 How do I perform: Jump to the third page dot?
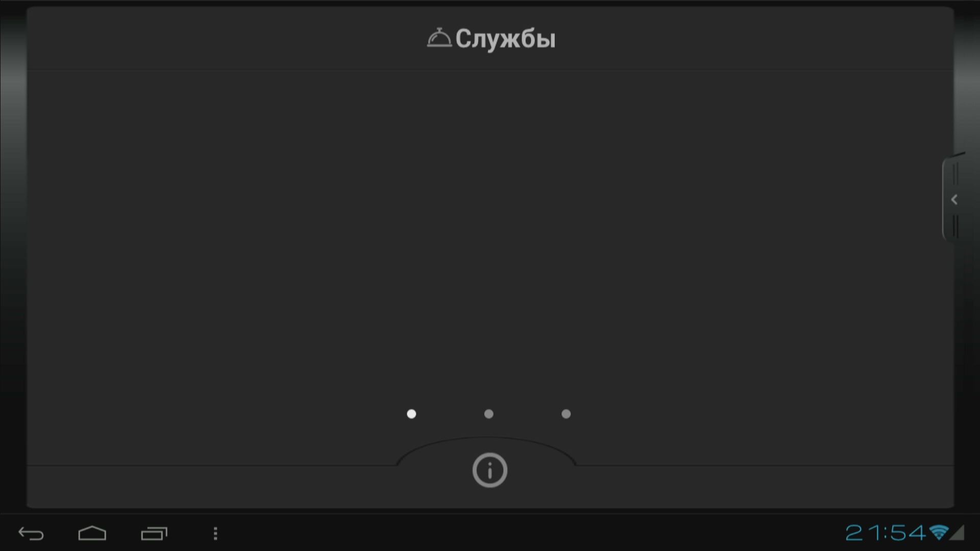(566, 414)
